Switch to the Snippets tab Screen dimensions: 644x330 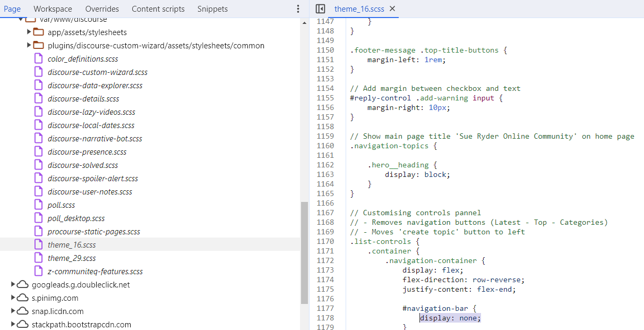(212, 9)
